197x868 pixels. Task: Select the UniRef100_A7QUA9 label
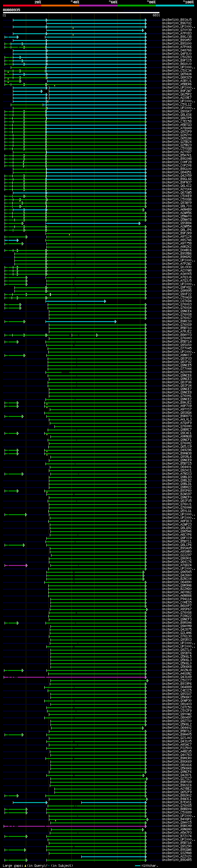pos(177,128)
